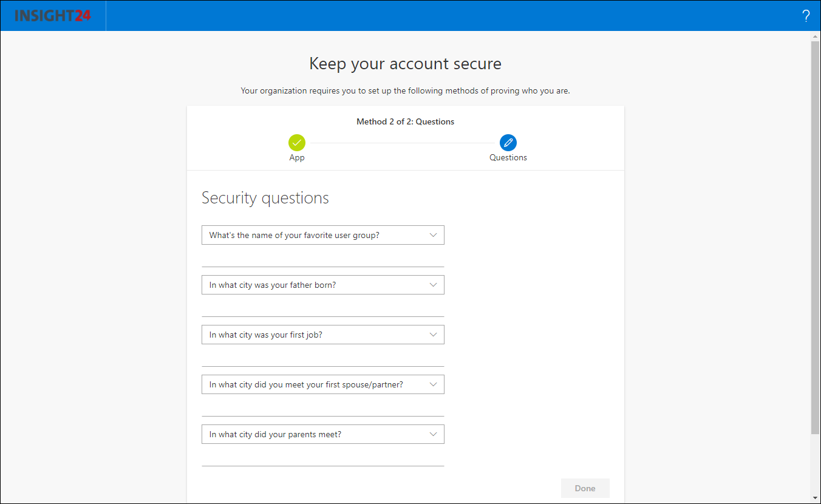Click the blue pencil Questions step icon
This screenshot has height=504, width=821.
(x=508, y=143)
